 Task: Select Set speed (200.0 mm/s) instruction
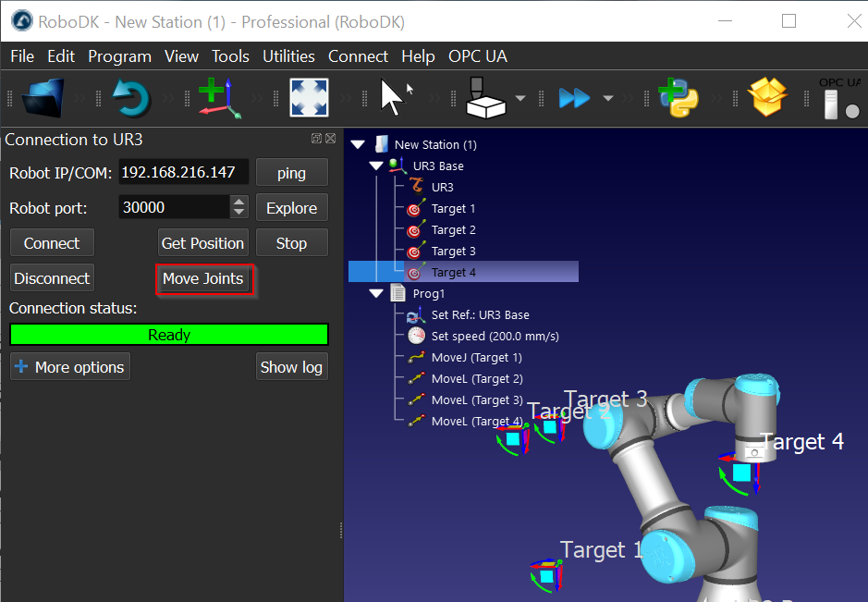pos(495,336)
